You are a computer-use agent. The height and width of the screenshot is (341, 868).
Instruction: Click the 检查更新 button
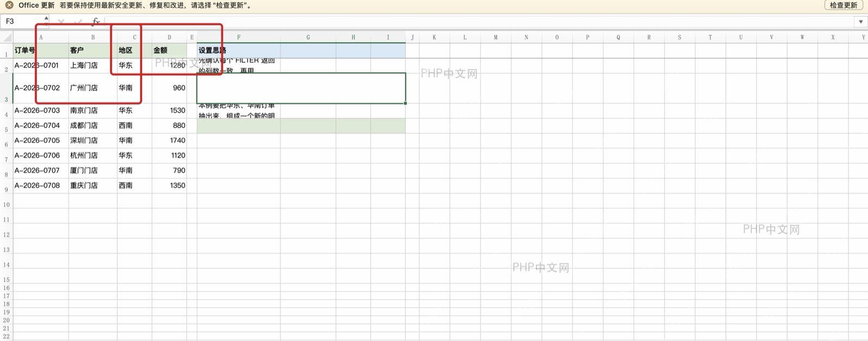coord(844,5)
